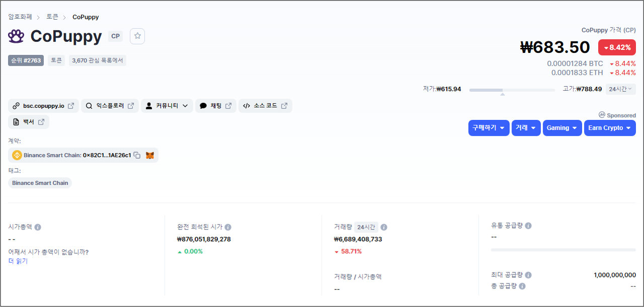The height and width of the screenshot is (307, 644).
Task: Open the 커뮤니티 dropdown
Action: pyautogui.click(x=167, y=106)
